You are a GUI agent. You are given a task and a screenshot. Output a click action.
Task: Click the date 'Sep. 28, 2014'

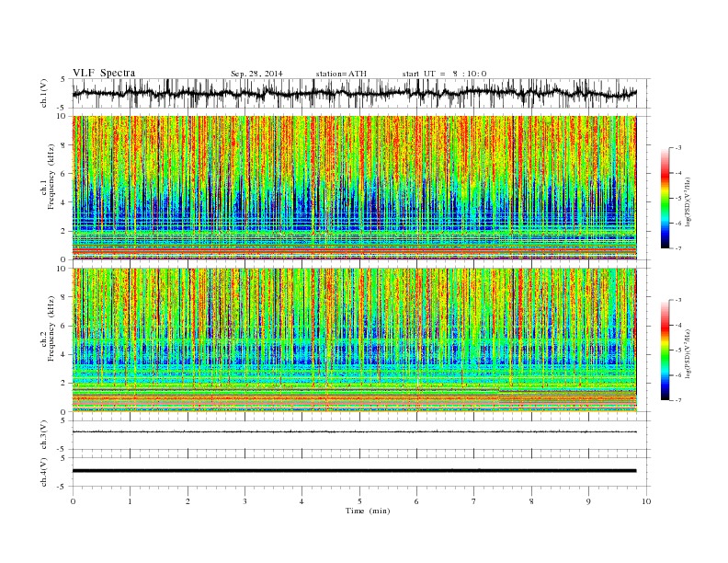(x=256, y=74)
